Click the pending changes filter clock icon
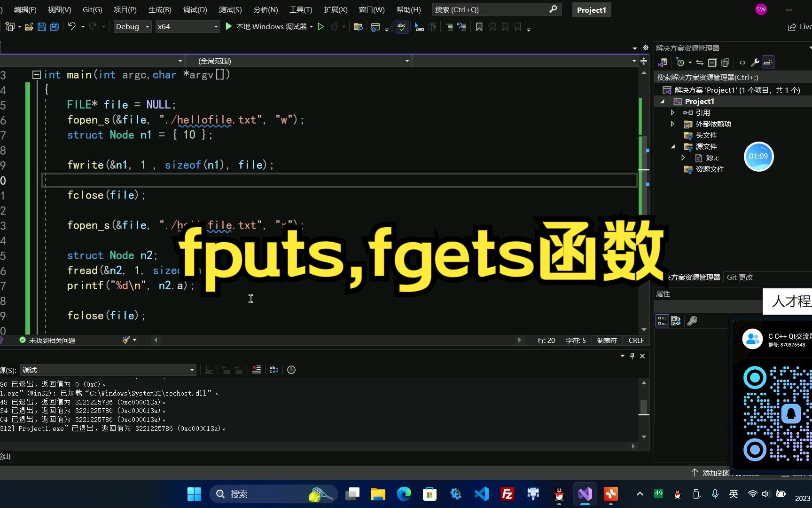 pos(680,62)
